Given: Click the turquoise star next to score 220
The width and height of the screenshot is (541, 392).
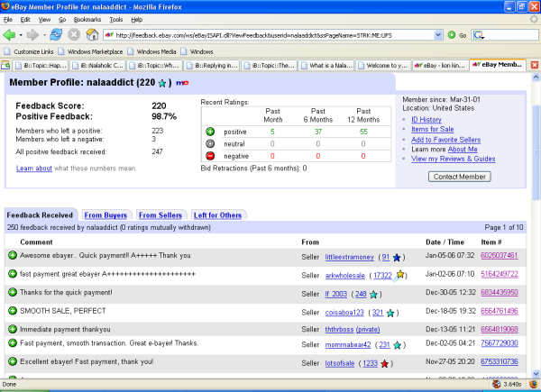Looking at the screenshot, I should click(x=162, y=83).
